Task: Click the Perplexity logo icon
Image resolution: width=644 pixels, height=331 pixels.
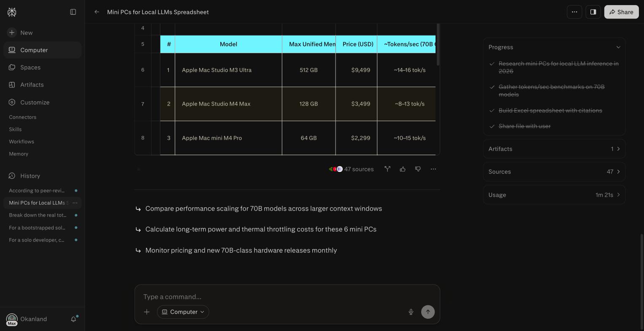Action: pos(12,12)
